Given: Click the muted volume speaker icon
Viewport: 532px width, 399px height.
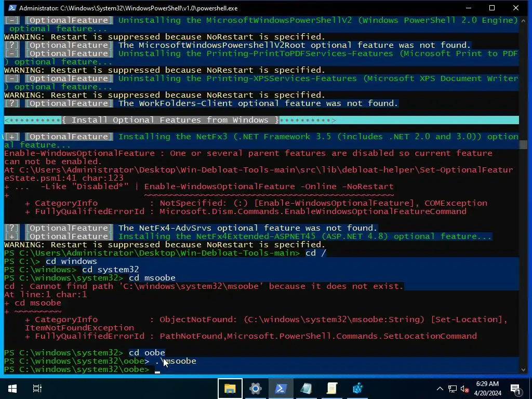Looking at the screenshot, I should pos(465,389).
